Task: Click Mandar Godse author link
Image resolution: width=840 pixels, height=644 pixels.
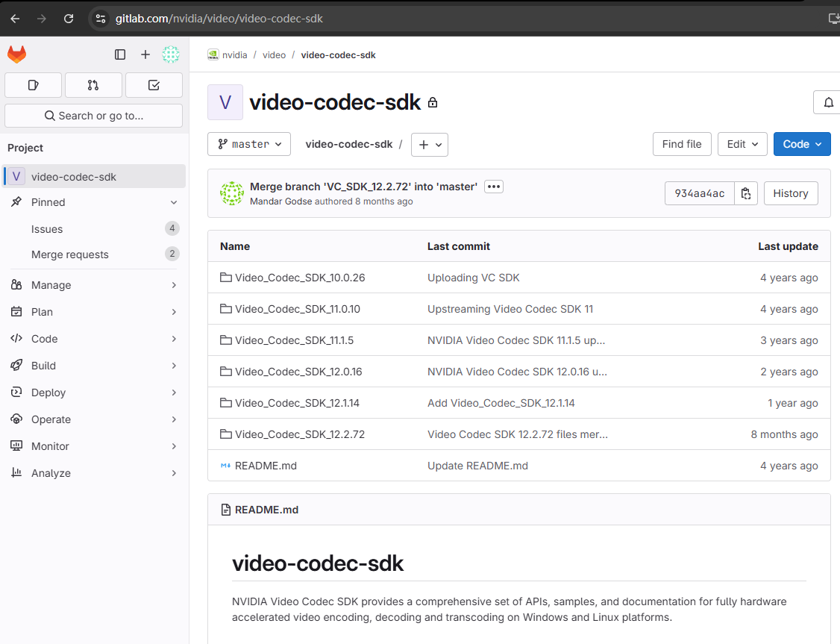Action: point(280,201)
